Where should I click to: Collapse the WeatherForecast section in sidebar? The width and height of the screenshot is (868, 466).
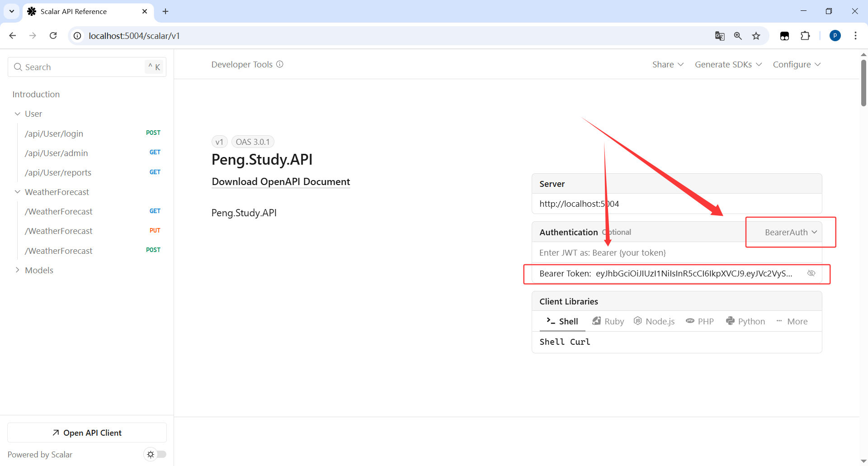18,192
